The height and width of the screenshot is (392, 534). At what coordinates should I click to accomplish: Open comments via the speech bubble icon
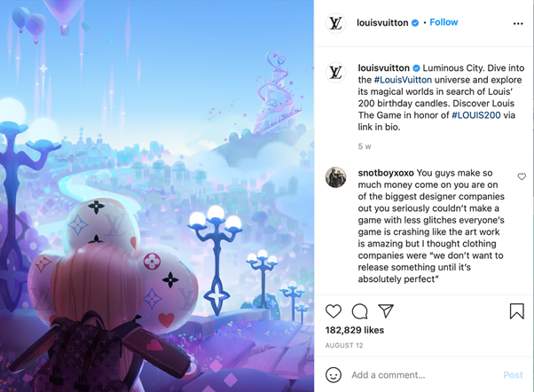tap(359, 311)
